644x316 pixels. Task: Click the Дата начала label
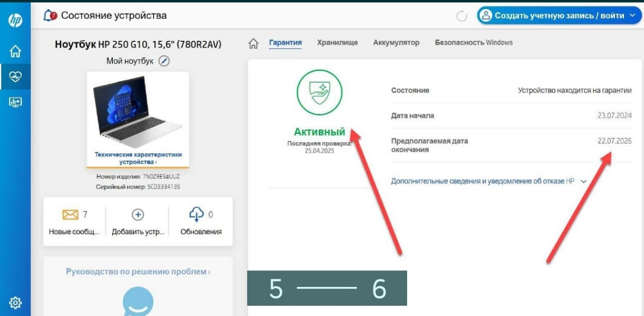click(x=412, y=116)
